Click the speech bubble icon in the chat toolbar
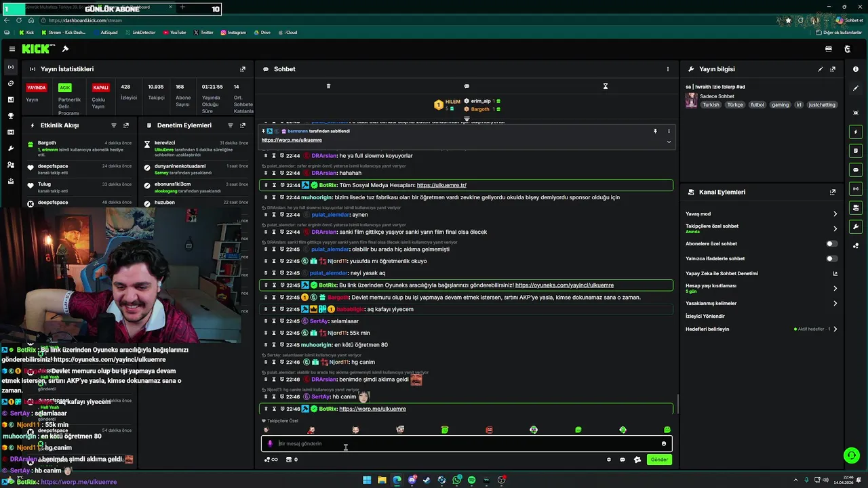 pyautogui.click(x=467, y=86)
